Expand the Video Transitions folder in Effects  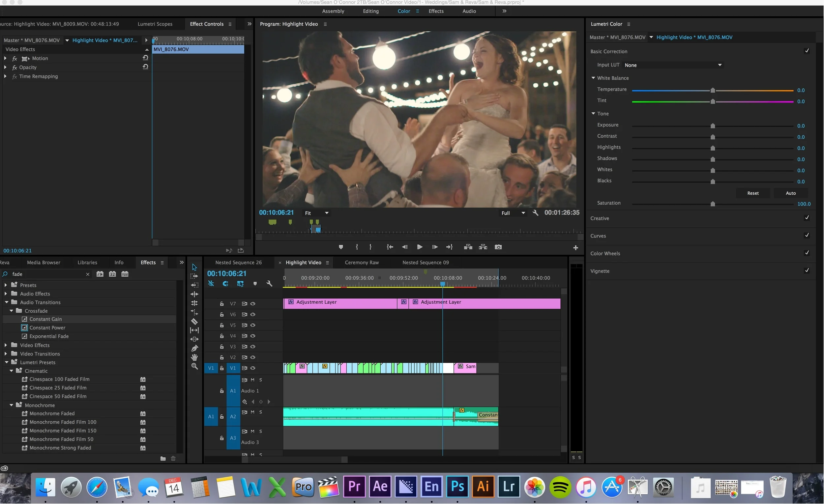[x=5, y=353]
